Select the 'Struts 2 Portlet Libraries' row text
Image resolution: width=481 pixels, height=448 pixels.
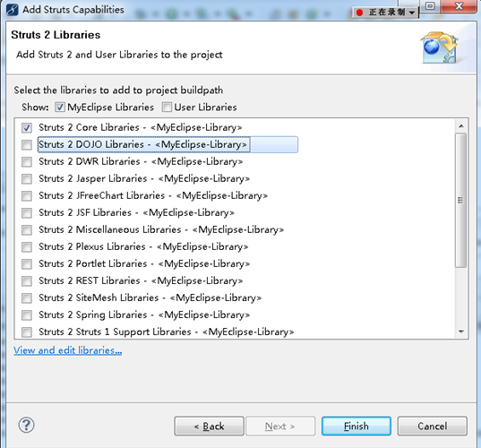click(144, 264)
